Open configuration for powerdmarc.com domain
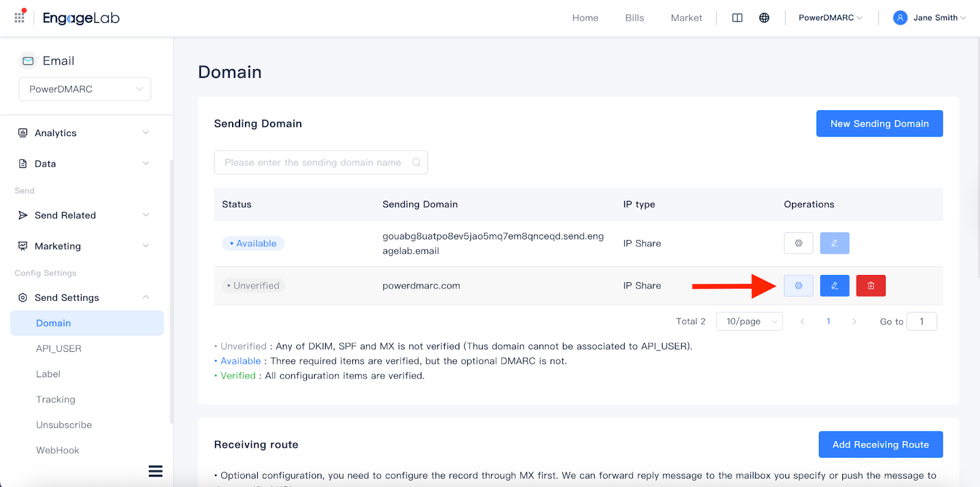Viewport: 980px width, 487px height. pyautogui.click(x=799, y=285)
